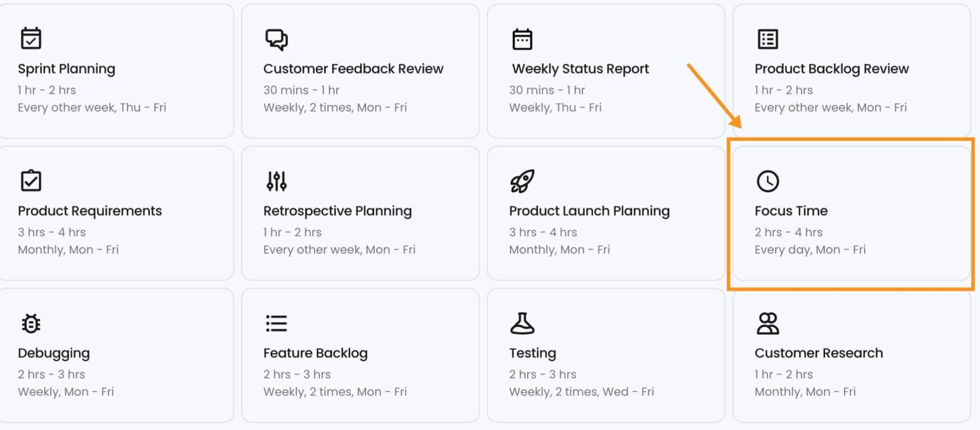
Task: Click the Sprint Planning calendar-check icon
Action: [x=31, y=38]
